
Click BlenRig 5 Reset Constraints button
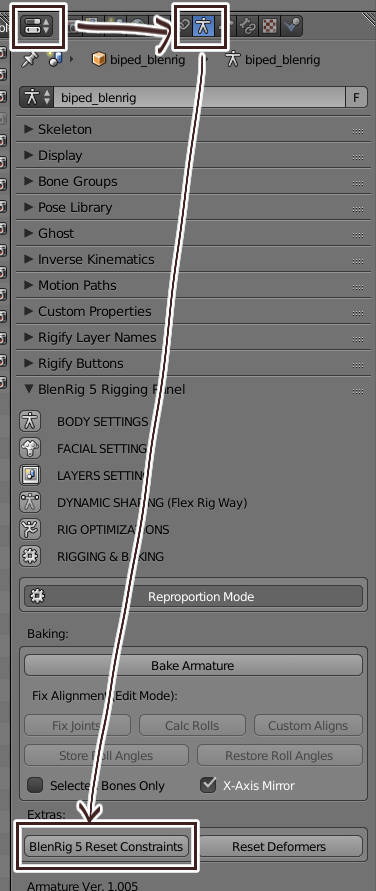coord(106,846)
